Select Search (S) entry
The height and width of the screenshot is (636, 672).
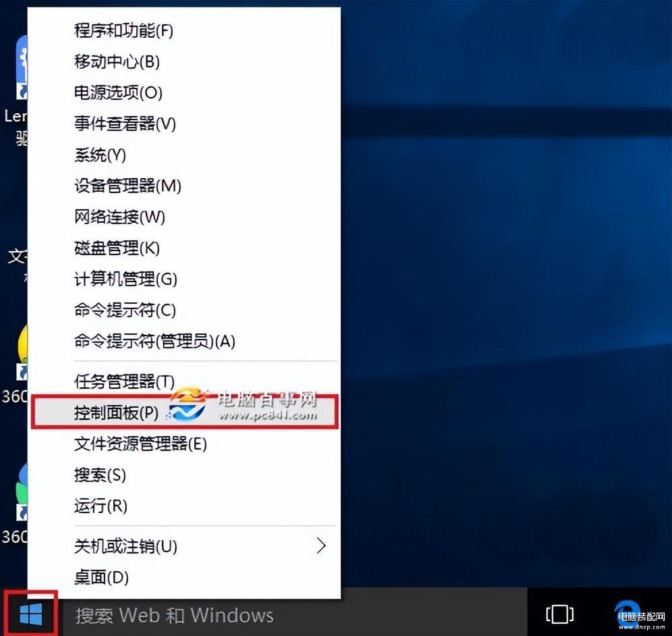tap(184, 475)
